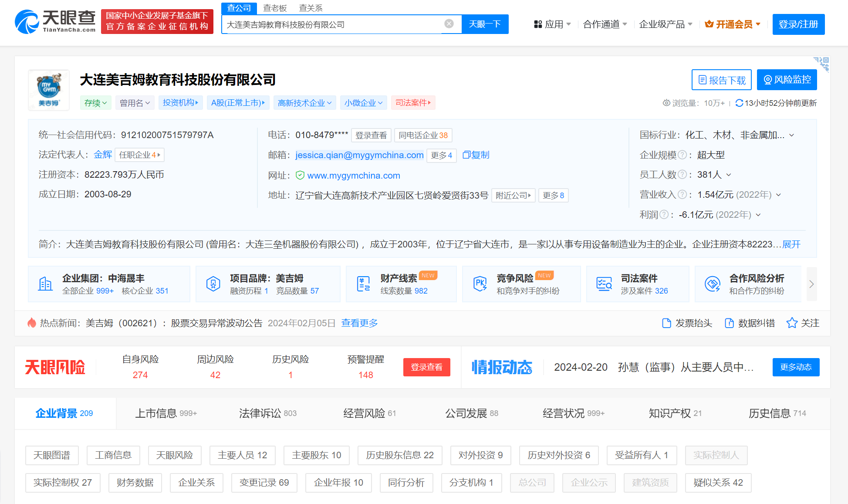The image size is (848, 504).
Task: Expand the 曾用名 tag
Action: click(x=135, y=103)
